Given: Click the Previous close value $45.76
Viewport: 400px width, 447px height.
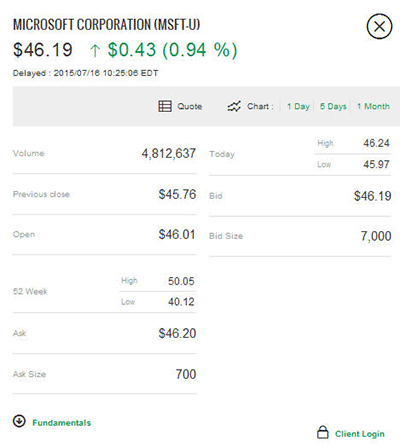Looking at the screenshot, I should coord(177,194).
